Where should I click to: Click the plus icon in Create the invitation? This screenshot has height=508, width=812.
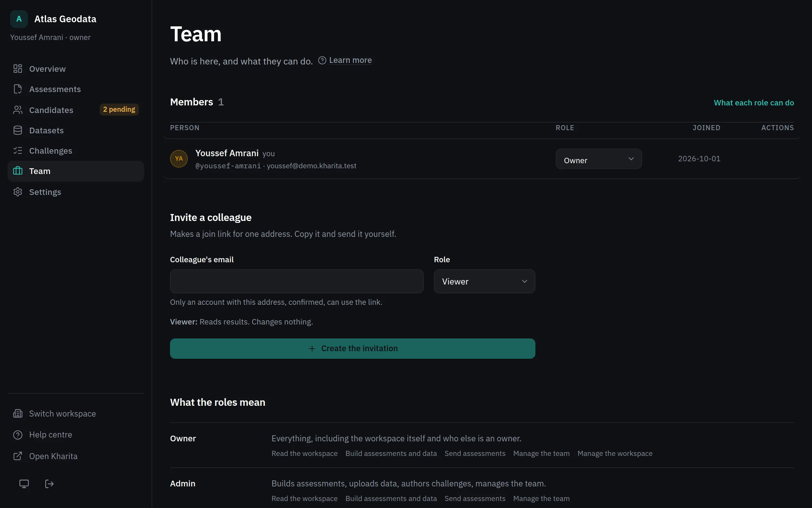point(312,349)
